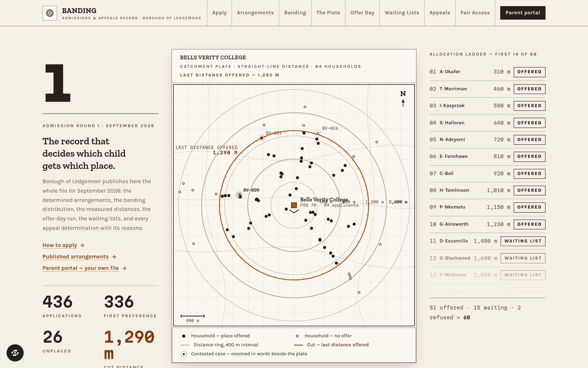Select contested case marker BV-039
This screenshot has height=368, width=588.
tap(239, 195)
